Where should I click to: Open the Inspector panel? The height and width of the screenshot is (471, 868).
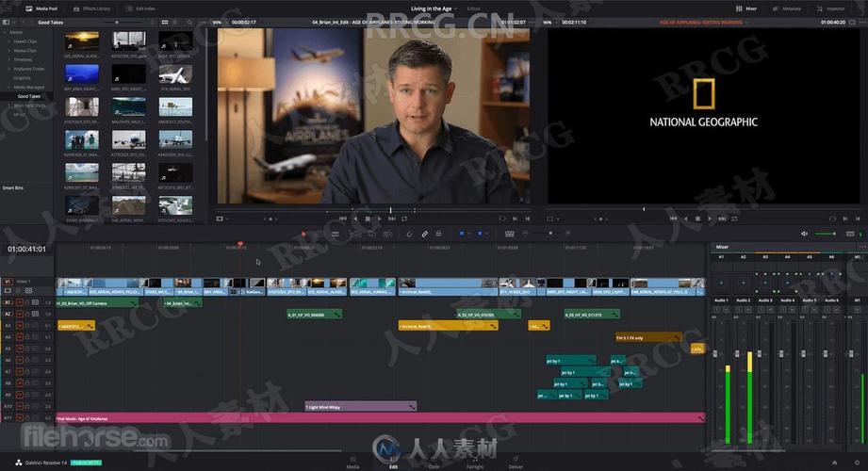831,8
